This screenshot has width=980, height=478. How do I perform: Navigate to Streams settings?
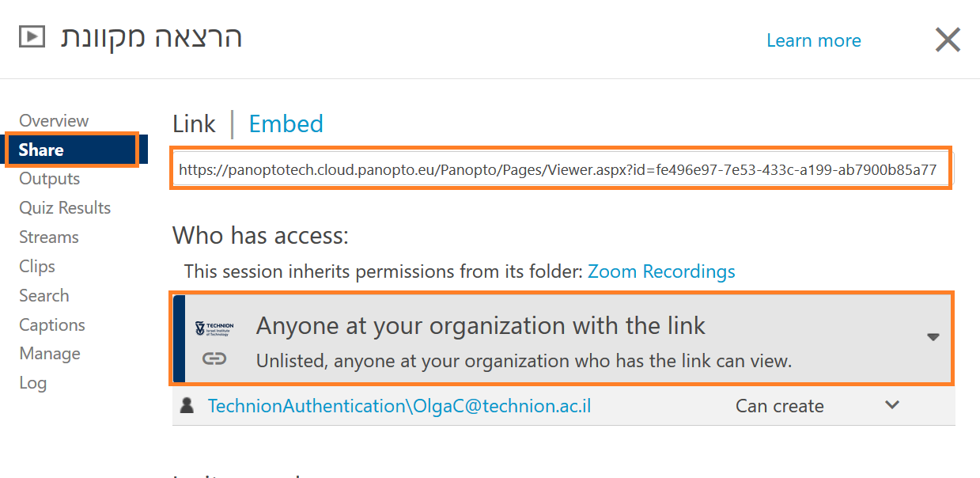tap(49, 237)
